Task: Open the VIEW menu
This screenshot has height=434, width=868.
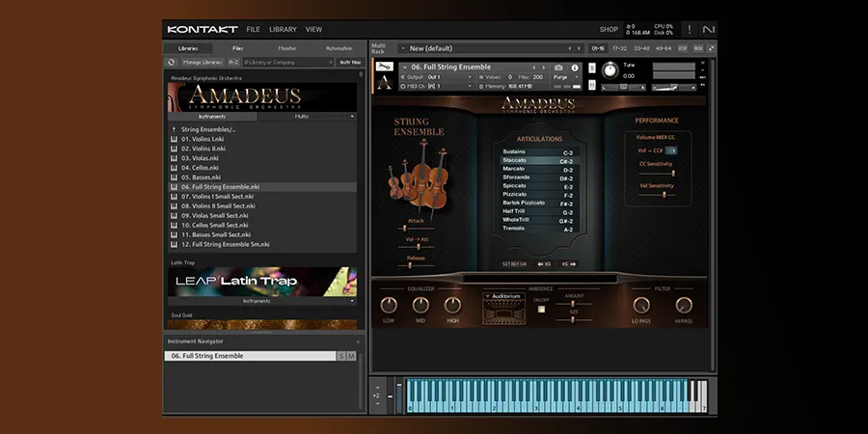Action: (313, 29)
